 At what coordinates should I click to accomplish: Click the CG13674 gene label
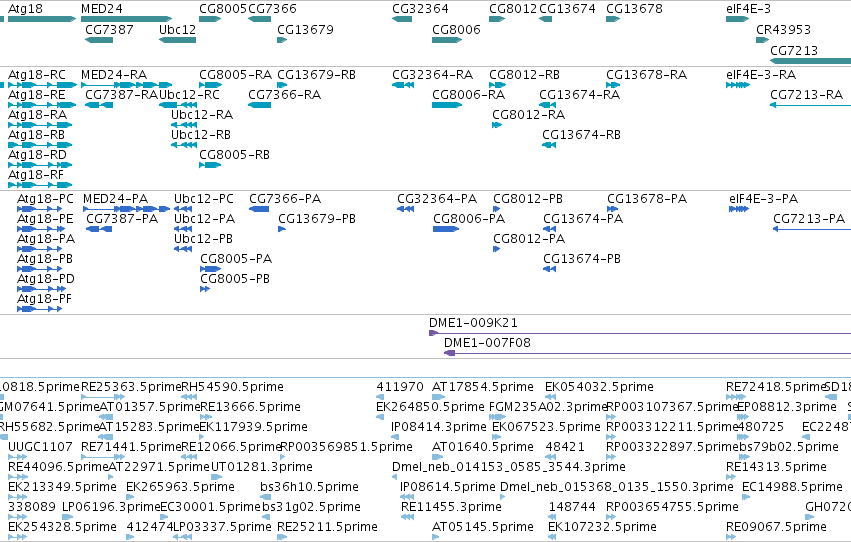point(567,9)
